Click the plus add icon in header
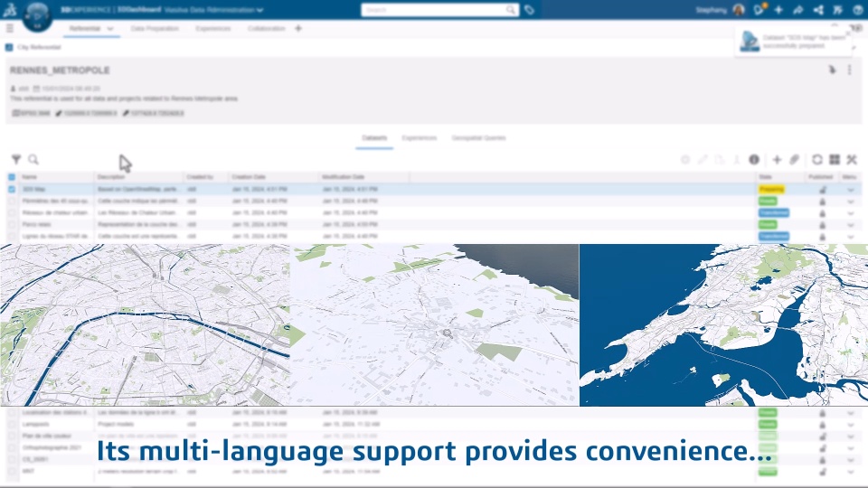Screen dimensions: 868x488 pos(778,9)
